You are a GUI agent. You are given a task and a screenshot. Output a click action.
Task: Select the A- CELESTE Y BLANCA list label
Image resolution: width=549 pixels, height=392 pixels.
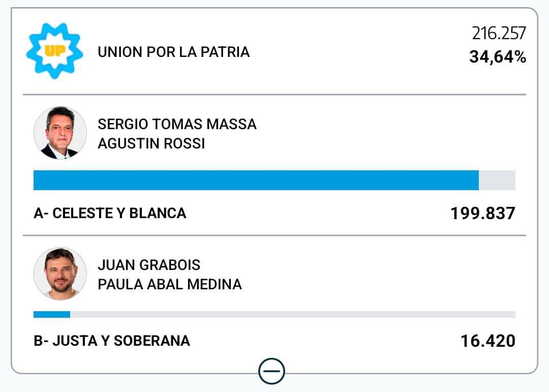coord(110,213)
